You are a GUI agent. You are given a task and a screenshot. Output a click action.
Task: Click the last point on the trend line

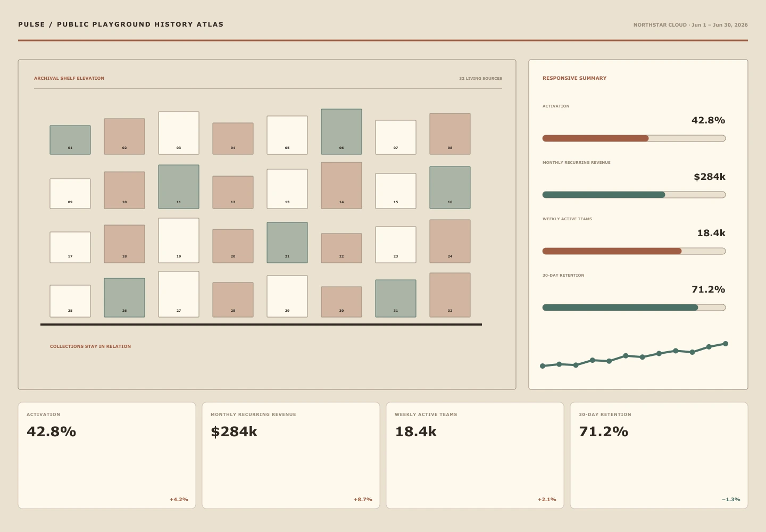point(726,344)
